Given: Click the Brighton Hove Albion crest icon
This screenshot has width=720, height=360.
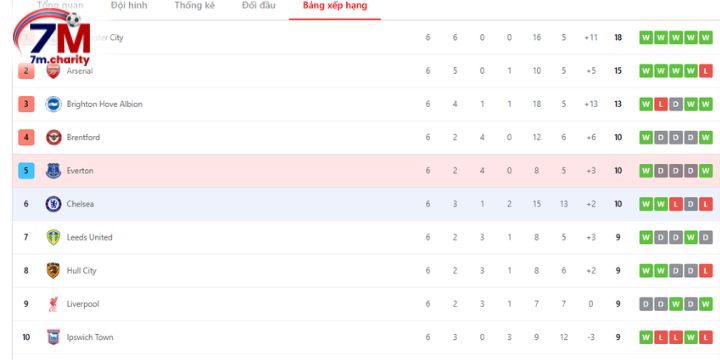Looking at the screenshot, I should coord(53,104).
